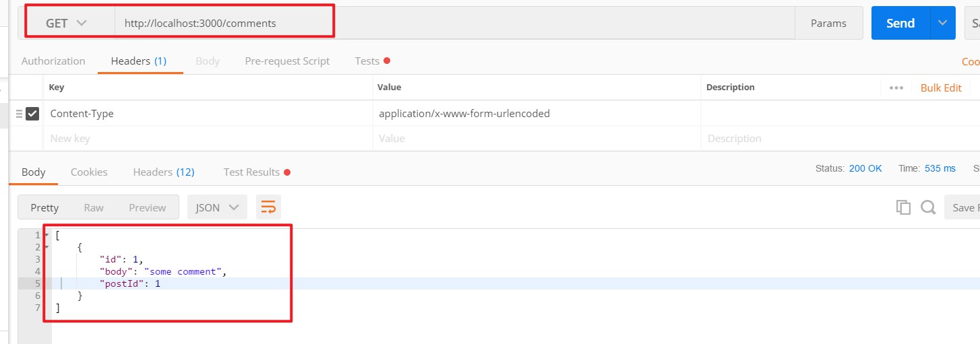
Task: Click the 200 OK status text
Action: coord(865,168)
